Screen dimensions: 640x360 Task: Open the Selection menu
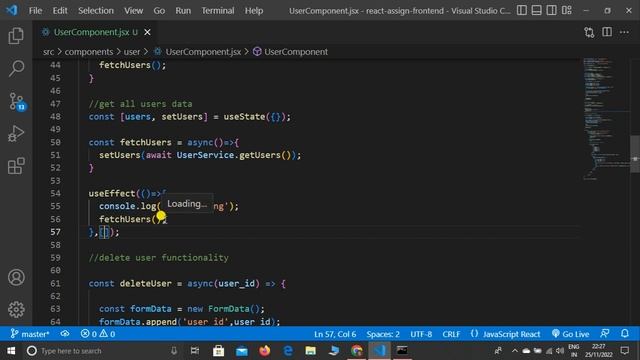click(x=96, y=11)
